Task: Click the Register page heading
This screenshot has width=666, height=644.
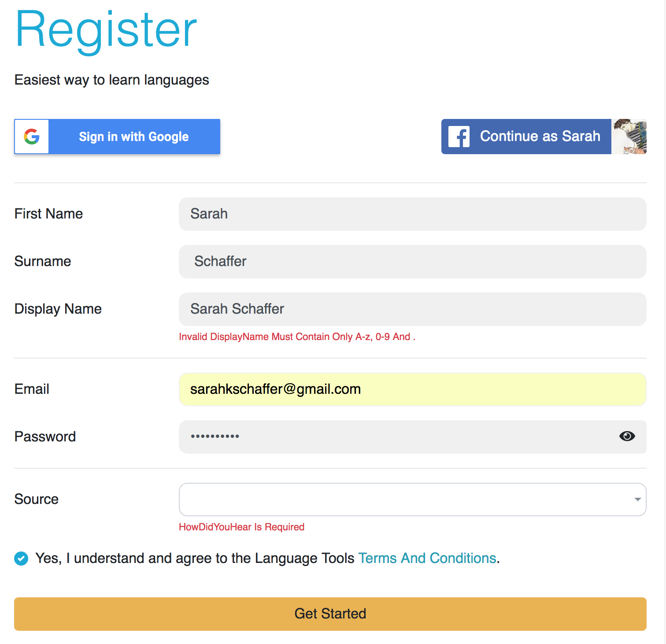Action: [106, 30]
